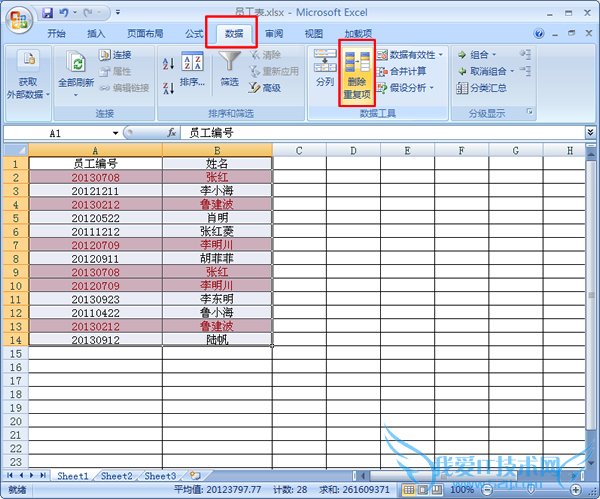Click zoom out minus button
This screenshot has height=499, width=600.
click(487, 489)
